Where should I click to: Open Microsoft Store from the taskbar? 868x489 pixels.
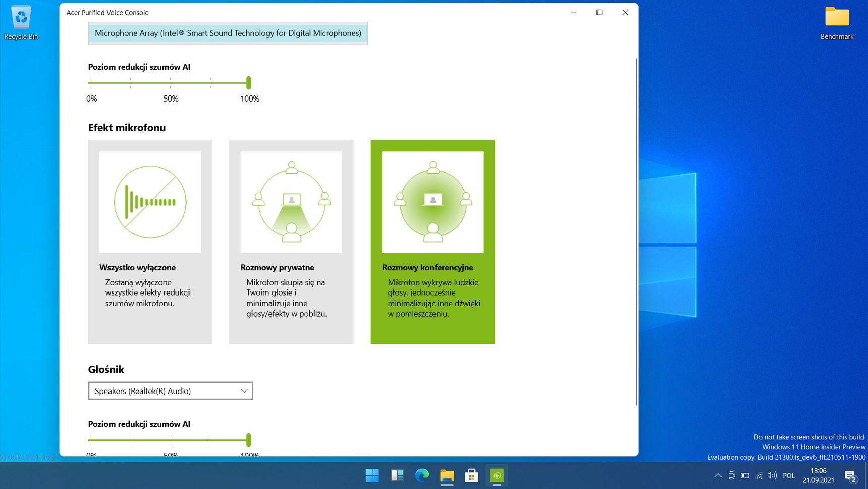click(471, 475)
